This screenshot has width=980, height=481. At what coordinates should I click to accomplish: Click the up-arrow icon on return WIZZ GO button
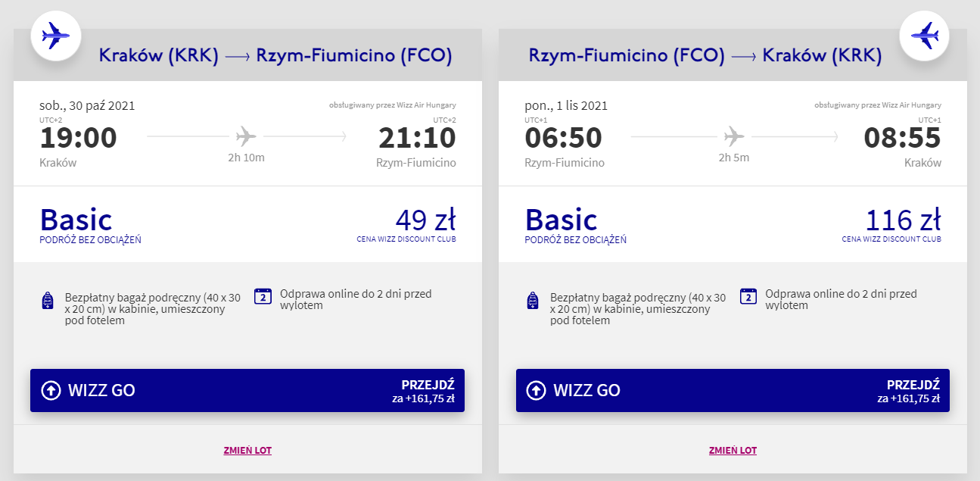(x=536, y=390)
